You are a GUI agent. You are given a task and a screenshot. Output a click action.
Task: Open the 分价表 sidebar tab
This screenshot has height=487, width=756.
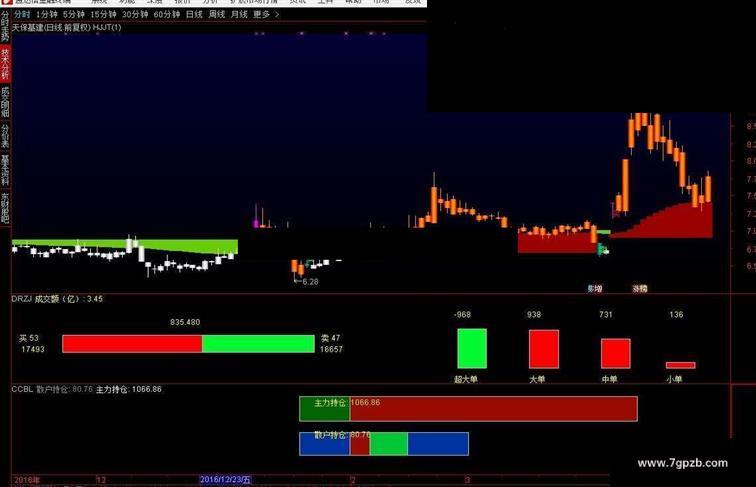pos(5,135)
